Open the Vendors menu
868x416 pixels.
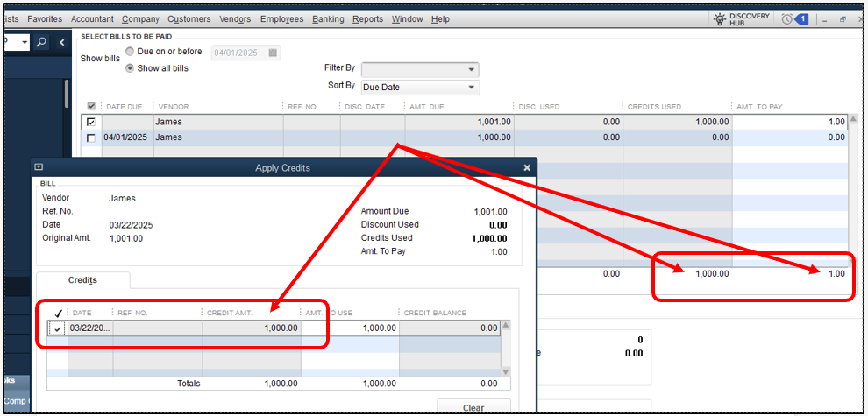pyautogui.click(x=235, y=18)
